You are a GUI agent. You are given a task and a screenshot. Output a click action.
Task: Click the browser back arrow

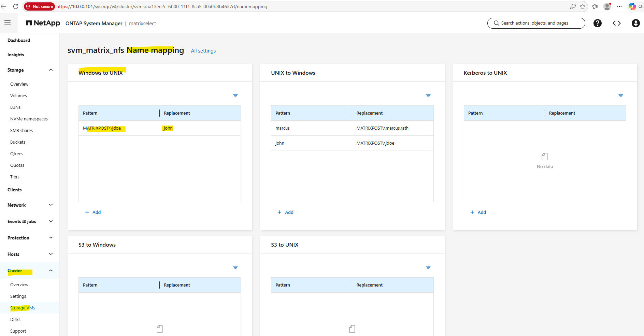pos(4,6)
